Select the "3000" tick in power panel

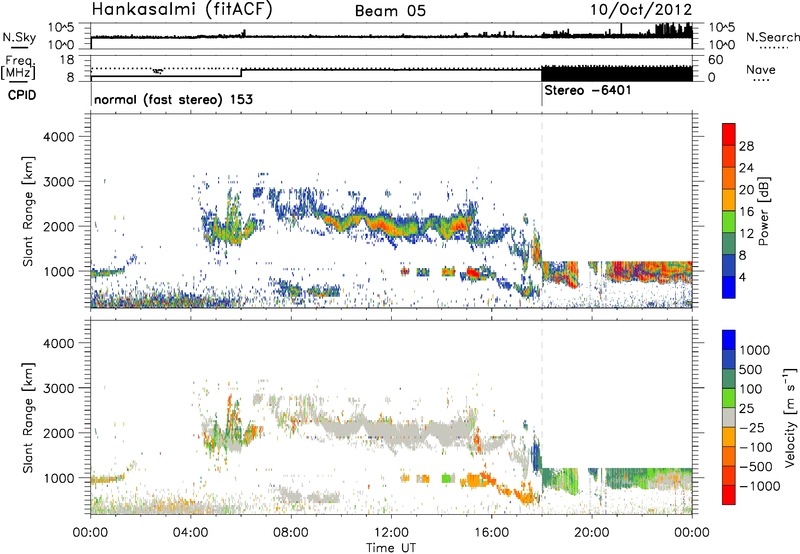[59, 182]
